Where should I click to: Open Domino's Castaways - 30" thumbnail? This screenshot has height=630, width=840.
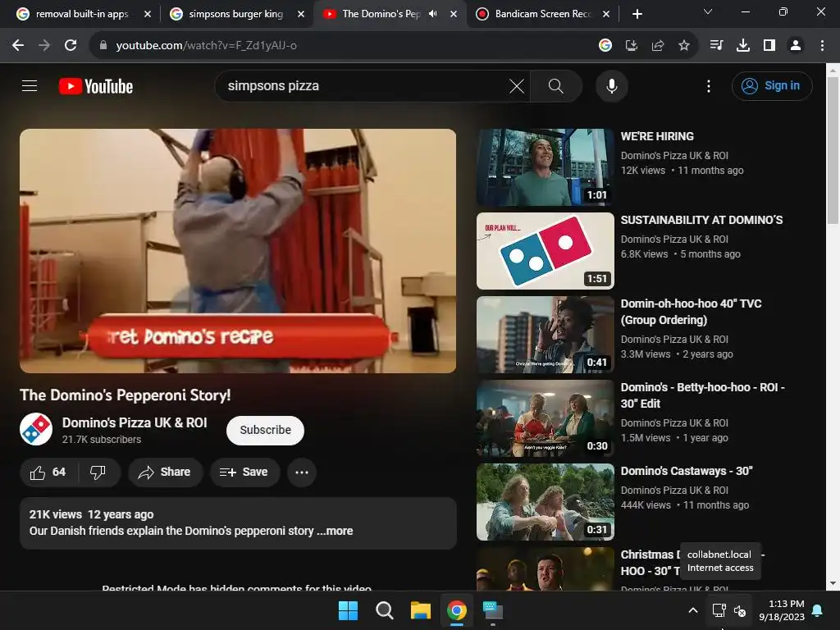(x=546, y=502)
